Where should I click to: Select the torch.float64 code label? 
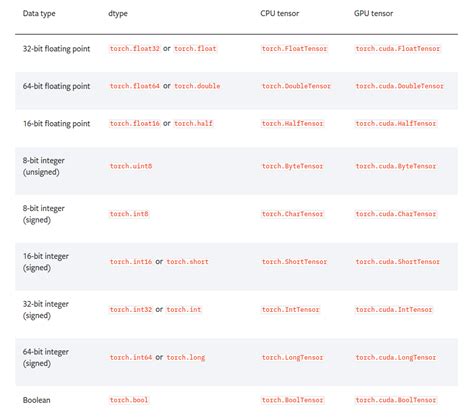coord(135,86)
